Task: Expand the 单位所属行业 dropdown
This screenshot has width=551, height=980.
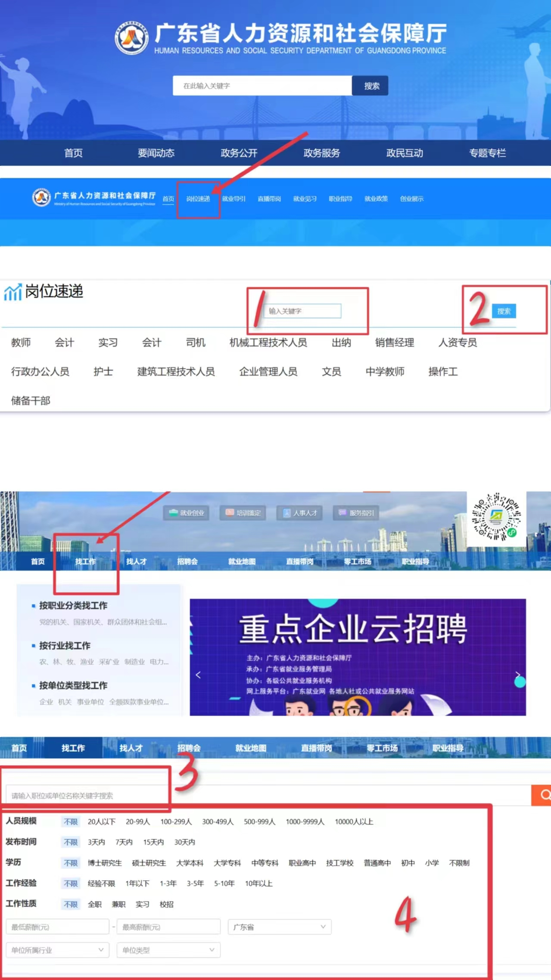Action: (58, 950)
